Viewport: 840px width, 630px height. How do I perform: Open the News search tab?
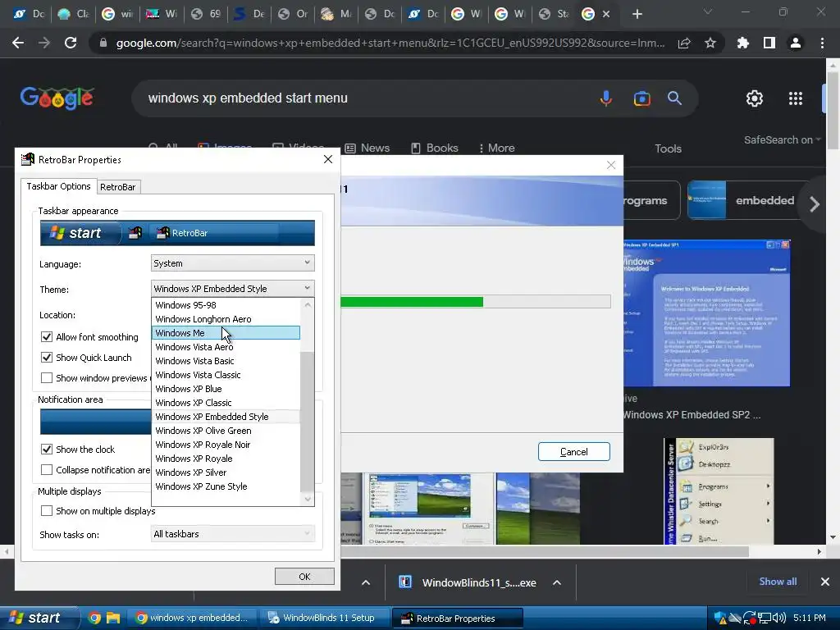(367, 148)
